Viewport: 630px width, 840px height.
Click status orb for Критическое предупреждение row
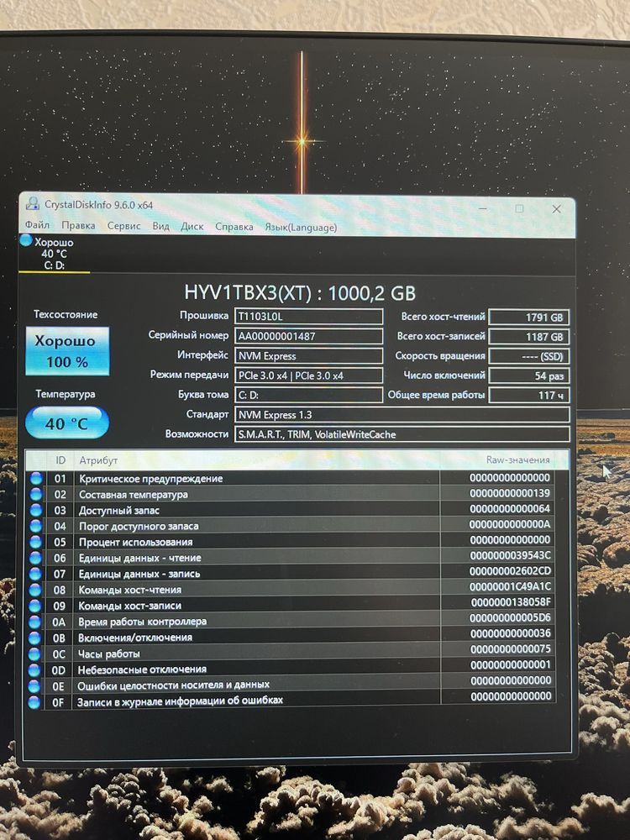pyautogui.click(x=36, y=479)
